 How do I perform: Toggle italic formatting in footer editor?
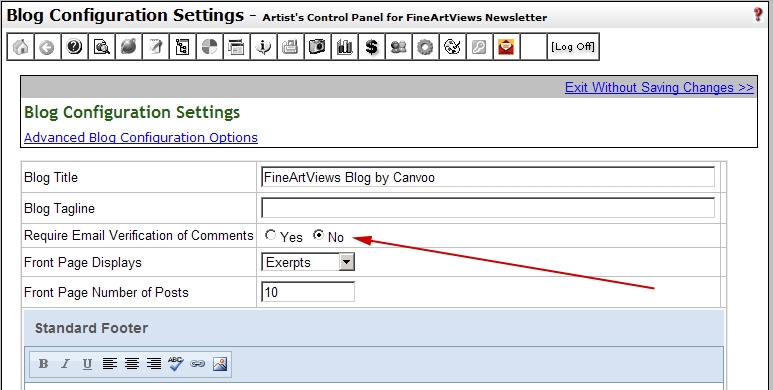[65, 364]
